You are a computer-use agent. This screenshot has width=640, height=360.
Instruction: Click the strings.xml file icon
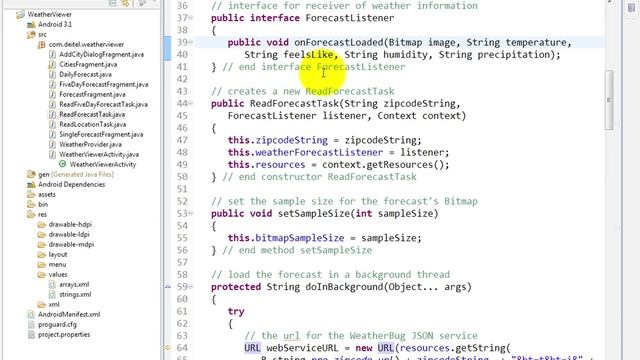52,294
